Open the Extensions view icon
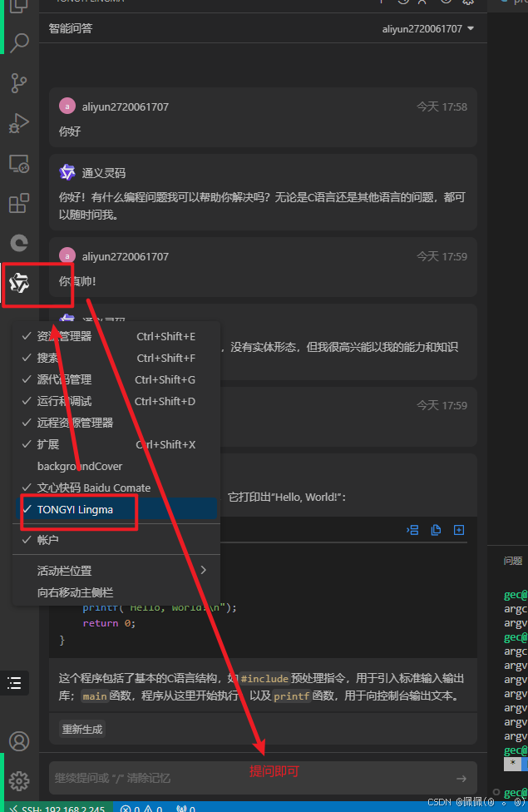 tap(19, 203)
